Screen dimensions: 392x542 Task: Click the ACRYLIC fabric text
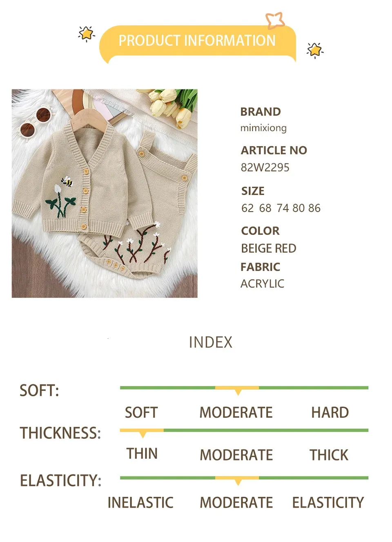tap(262, 284)
